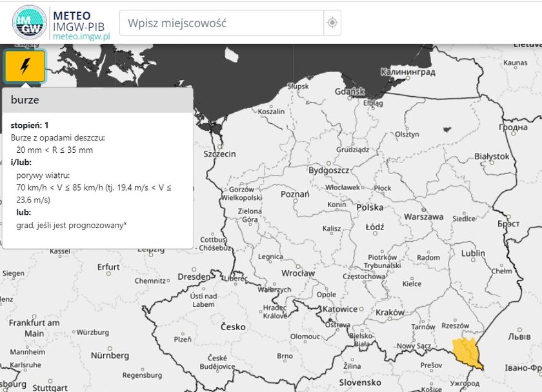542x392 pixels.
Task: Open the meteo.imgw.pl link text
Action: (x=81, y=36)
